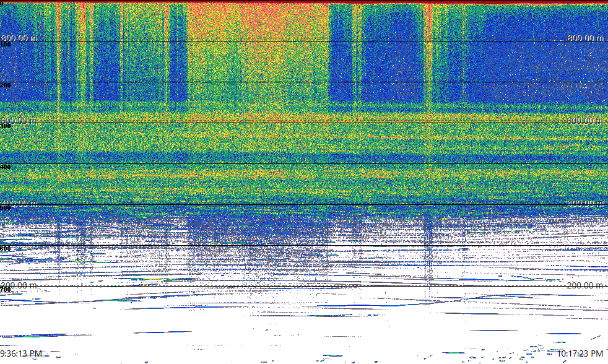608x364 pixels.
Task: Click the 9:36:13 PM start timestamp
Action: click(x=21, y=353)
